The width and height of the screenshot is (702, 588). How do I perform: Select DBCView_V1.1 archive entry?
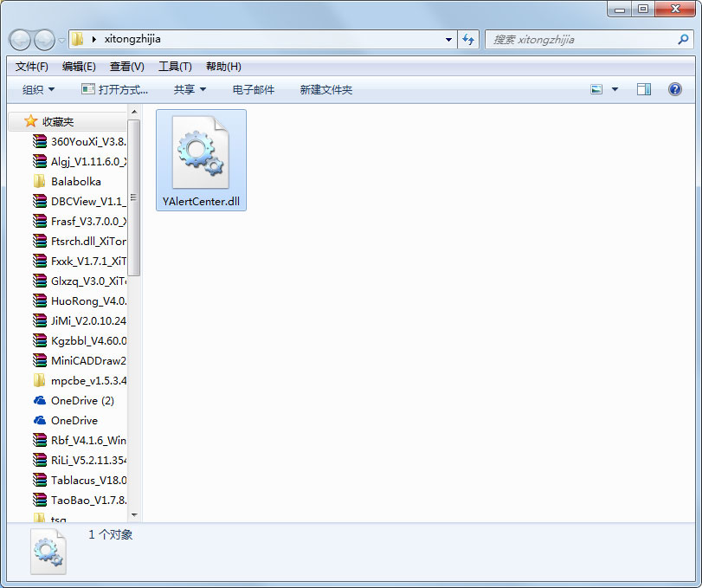click(x=79, y=201)
